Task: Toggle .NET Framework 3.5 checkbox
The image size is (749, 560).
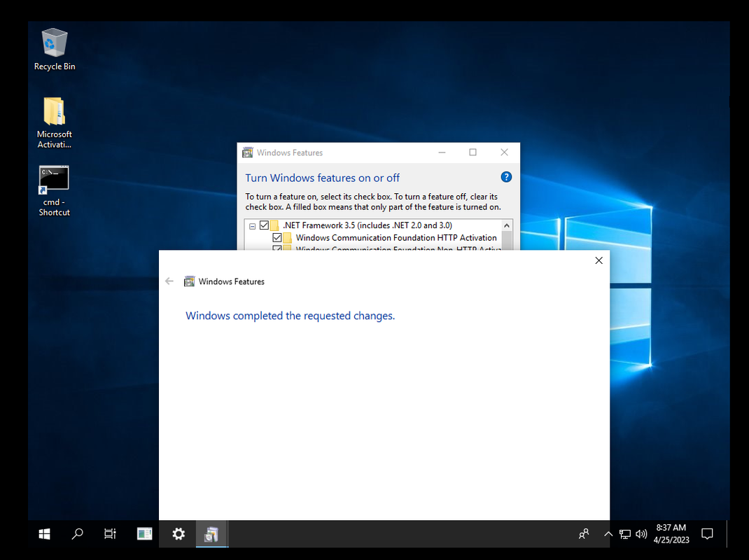Action: point(264,225)
